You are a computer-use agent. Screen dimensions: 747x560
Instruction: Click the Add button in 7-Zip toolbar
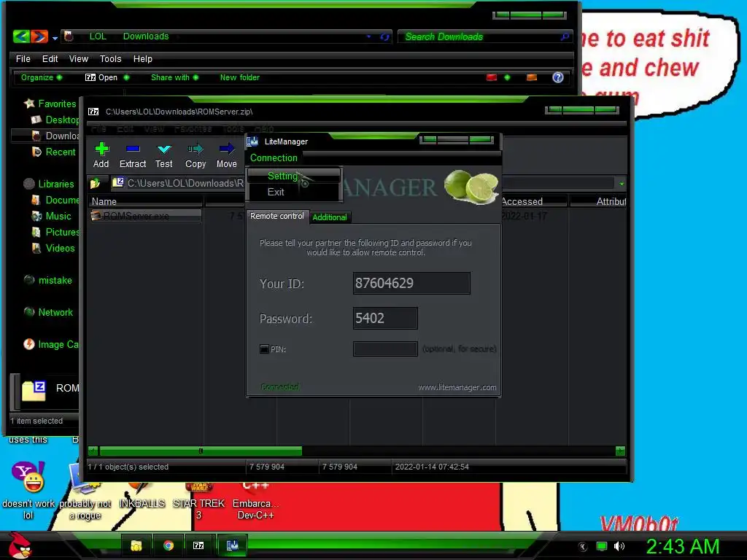click(x=101, y=155)
